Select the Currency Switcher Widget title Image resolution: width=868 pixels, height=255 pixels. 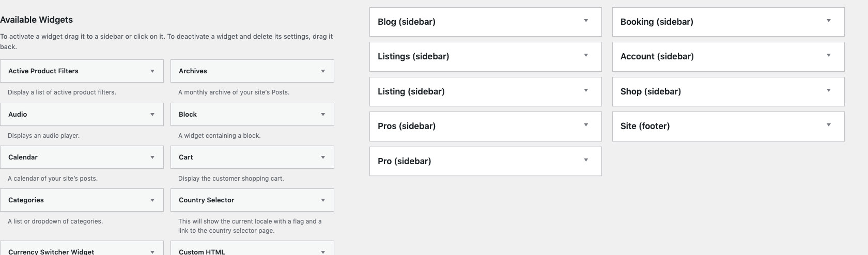coord(51,251)
